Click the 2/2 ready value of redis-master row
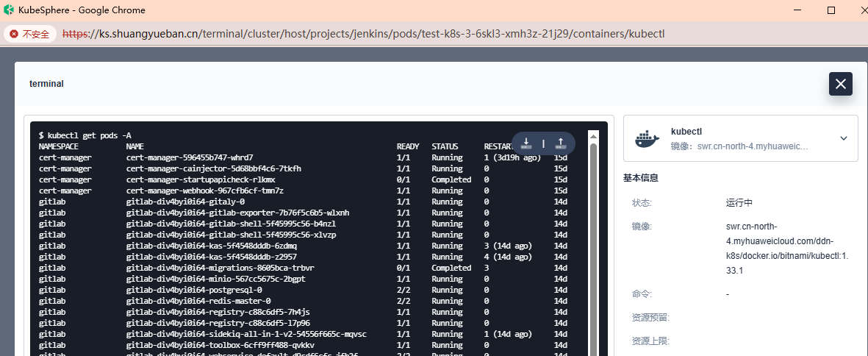Image resolution: width=868 pixels, height=356 pixels. click(403, 301)
